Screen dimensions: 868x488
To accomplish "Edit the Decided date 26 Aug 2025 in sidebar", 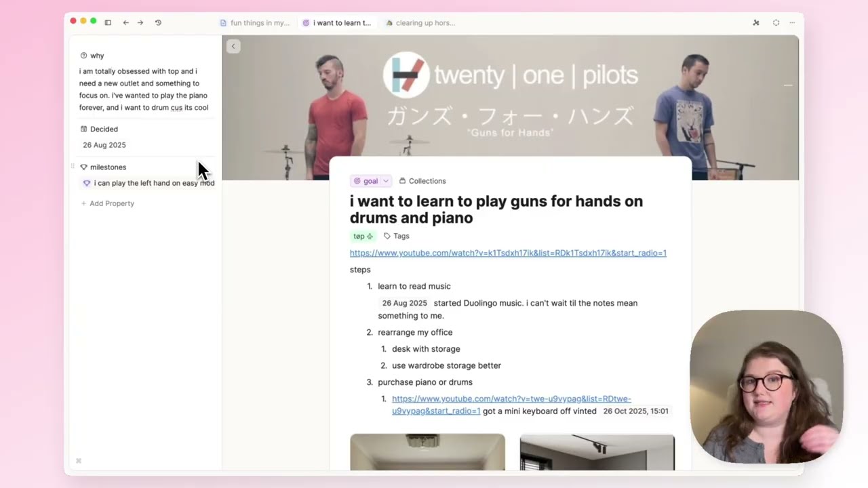I will 104,145.
